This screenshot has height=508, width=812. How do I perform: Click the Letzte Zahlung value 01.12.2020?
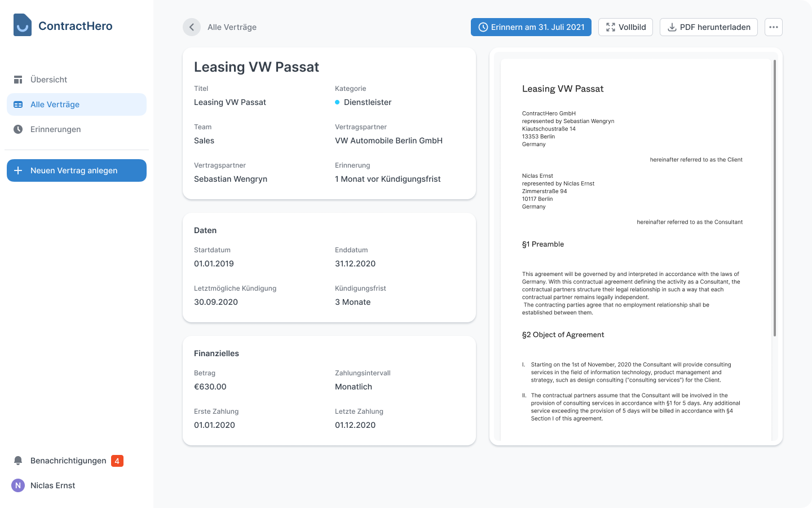click(355, 425)
